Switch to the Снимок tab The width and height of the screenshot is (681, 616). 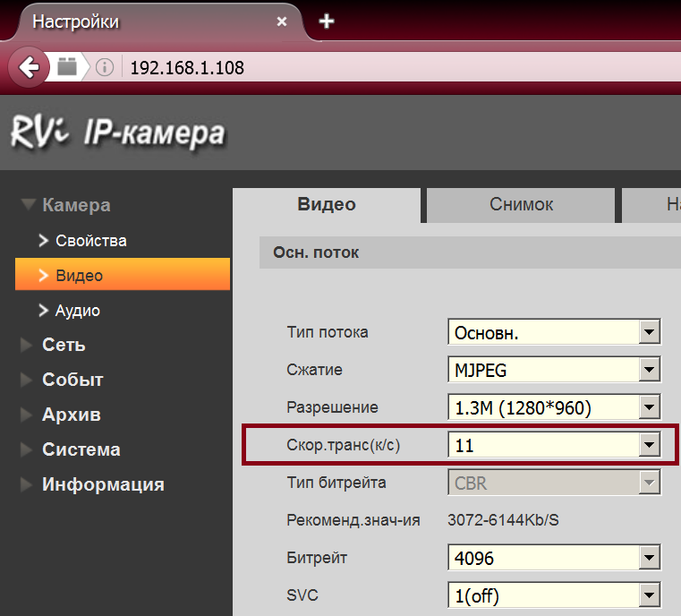click(x=521, y=205)
